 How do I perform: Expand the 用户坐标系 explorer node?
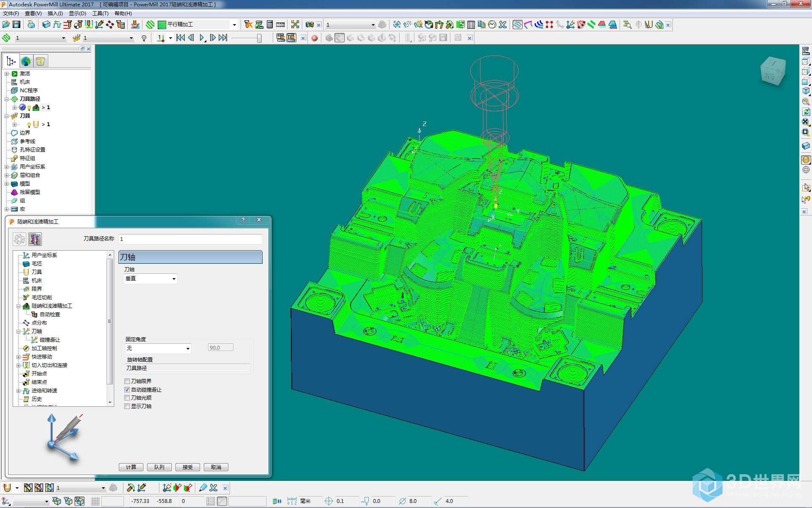coord(6,167)
